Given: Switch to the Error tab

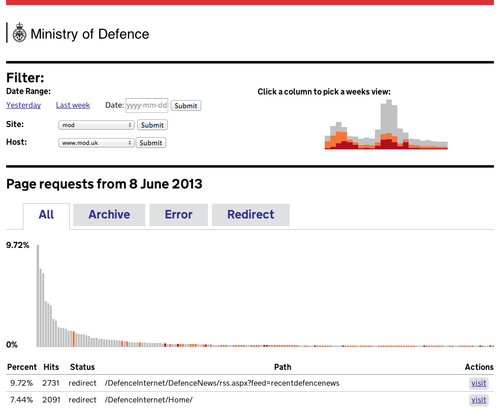Looking at the screenshot, I should 178,215.
